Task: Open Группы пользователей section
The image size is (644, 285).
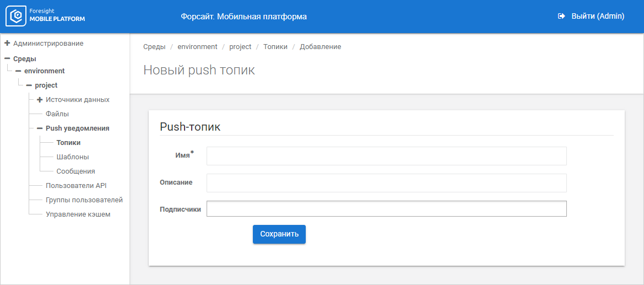Action: [84, 200]
